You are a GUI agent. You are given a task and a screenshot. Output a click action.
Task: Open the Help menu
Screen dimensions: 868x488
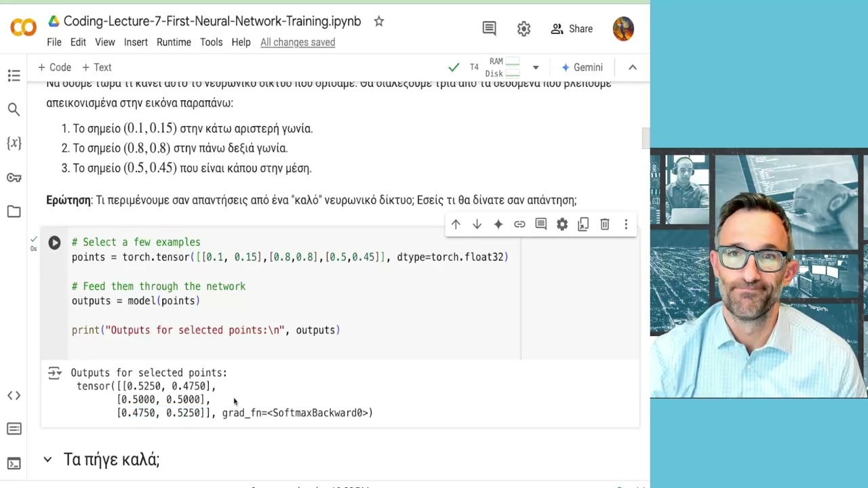click(241, 42)
